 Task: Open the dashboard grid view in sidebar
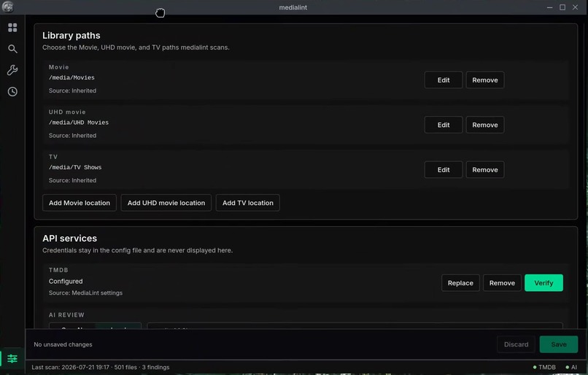(12, 28)
